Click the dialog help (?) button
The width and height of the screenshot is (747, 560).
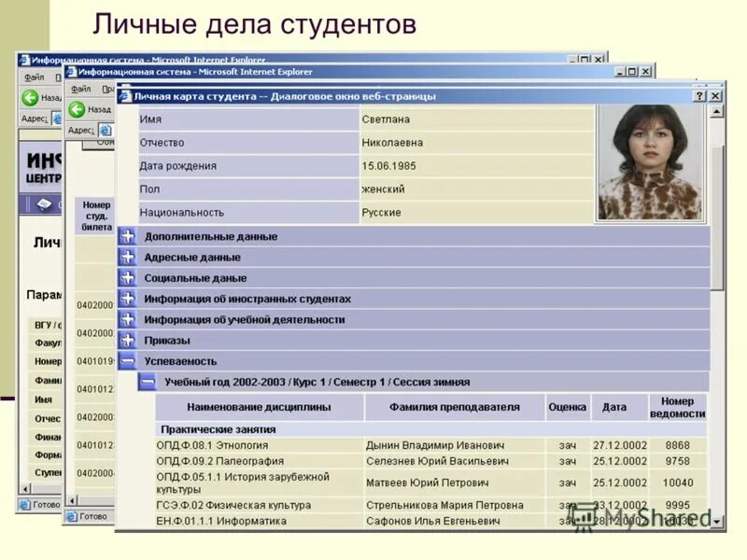tap(699, 95)
